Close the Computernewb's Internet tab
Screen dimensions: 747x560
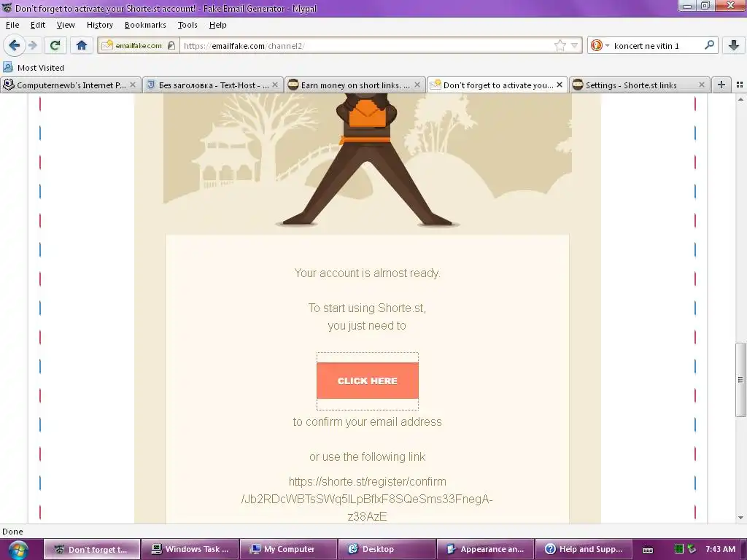point(133,85)
